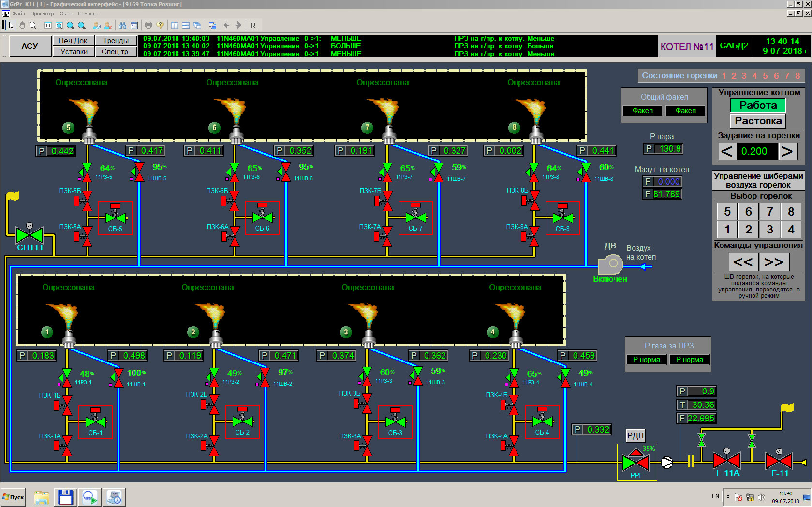Decrease burner setpoint with left arrow

pos(727,151)
